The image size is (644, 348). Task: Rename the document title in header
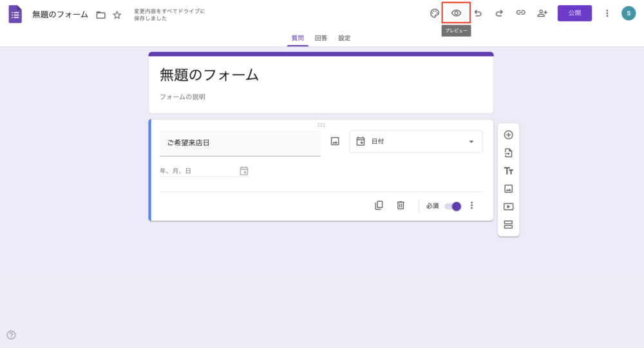pyautogui.click(x=61, y=15)
